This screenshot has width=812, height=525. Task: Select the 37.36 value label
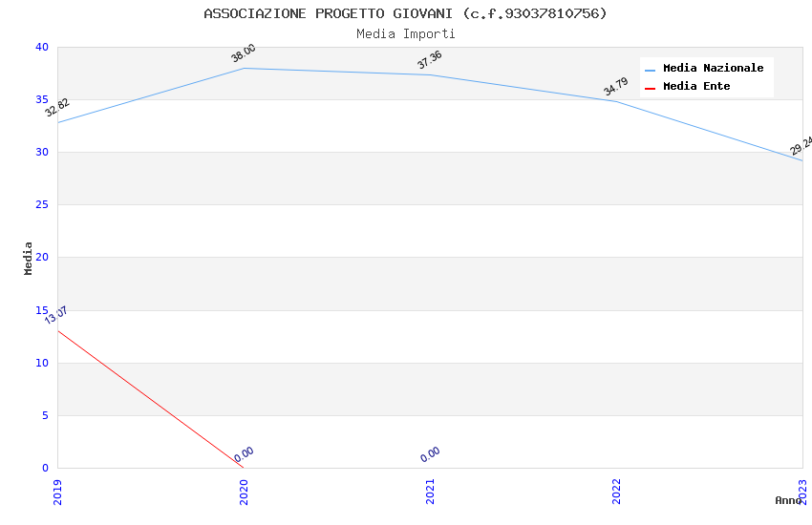pos(430,60)
